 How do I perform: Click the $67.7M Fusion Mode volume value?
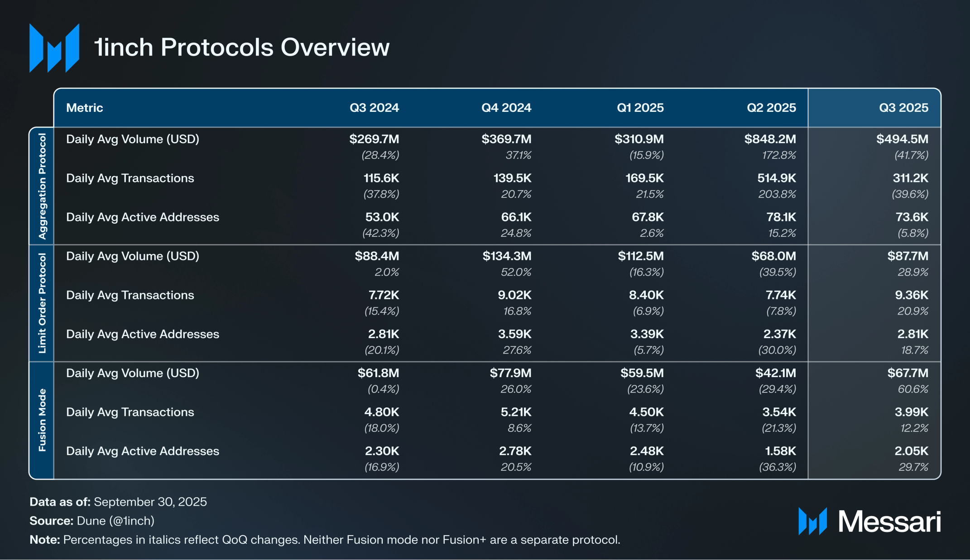908,373
